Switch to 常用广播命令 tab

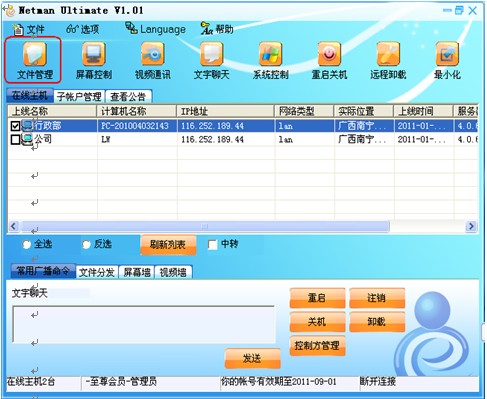(x=43, y=271)
